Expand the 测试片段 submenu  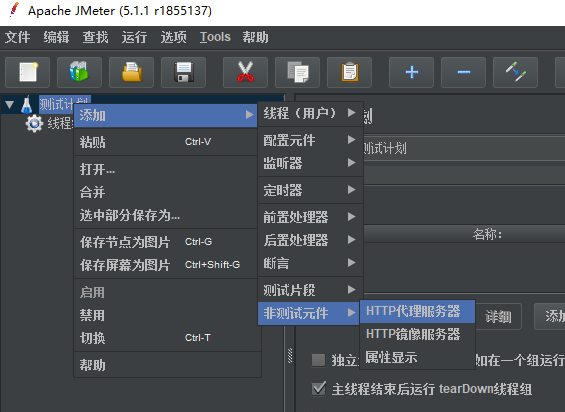310,290
